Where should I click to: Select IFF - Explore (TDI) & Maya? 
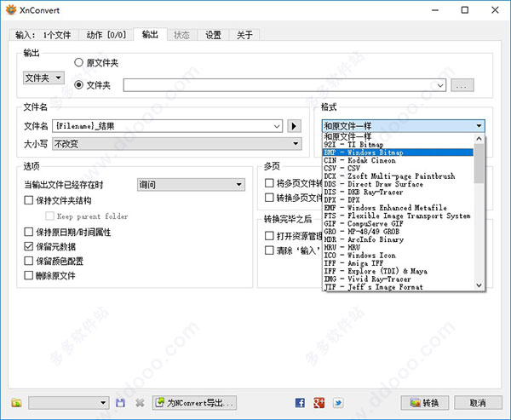click(x=398, y=271)
